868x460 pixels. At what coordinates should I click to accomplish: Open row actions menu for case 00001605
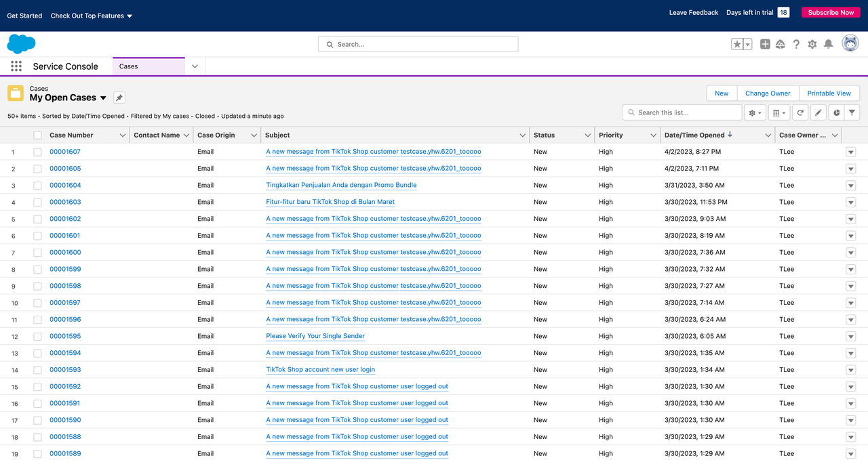(850, 169)
